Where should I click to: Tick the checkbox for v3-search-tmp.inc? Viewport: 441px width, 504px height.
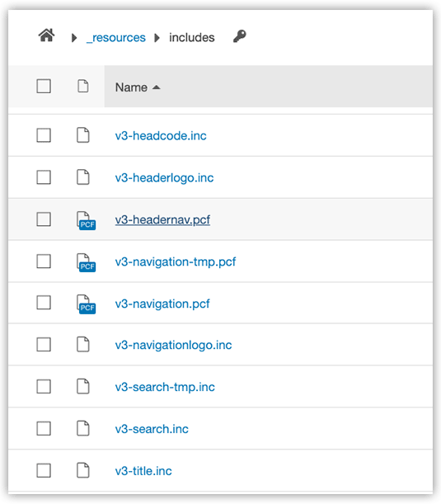point(44,386)
